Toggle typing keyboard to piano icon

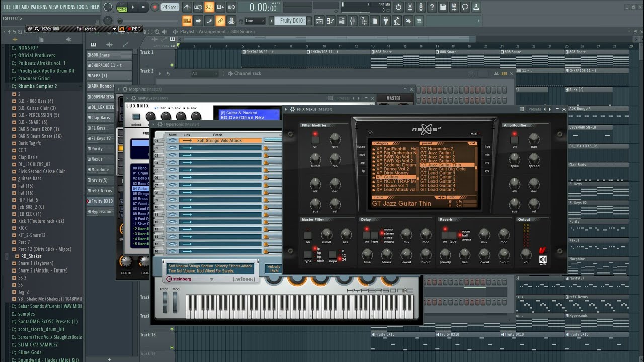coord(187,21)
